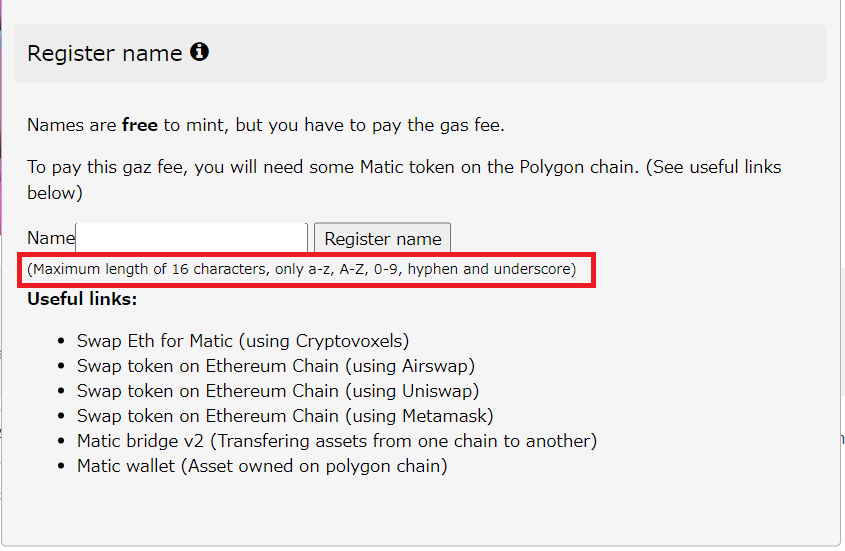Open the Uniswap token swap link
The width and height of the screenshot is (845, 551).
pyautogui.click(x=278, y=391)
